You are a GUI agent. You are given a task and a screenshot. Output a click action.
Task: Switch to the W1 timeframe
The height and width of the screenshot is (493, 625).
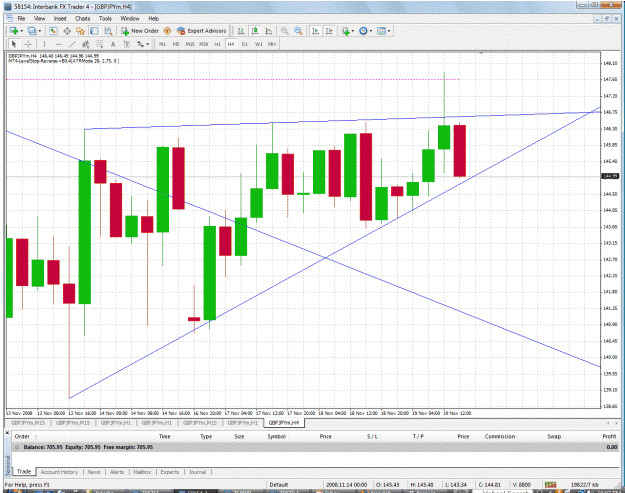coord(259,44)
